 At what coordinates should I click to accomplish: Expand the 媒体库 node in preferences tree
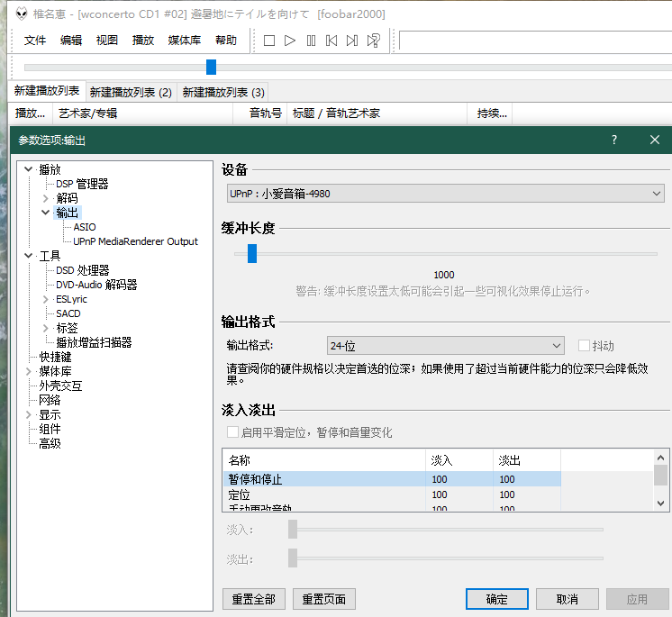30,371
